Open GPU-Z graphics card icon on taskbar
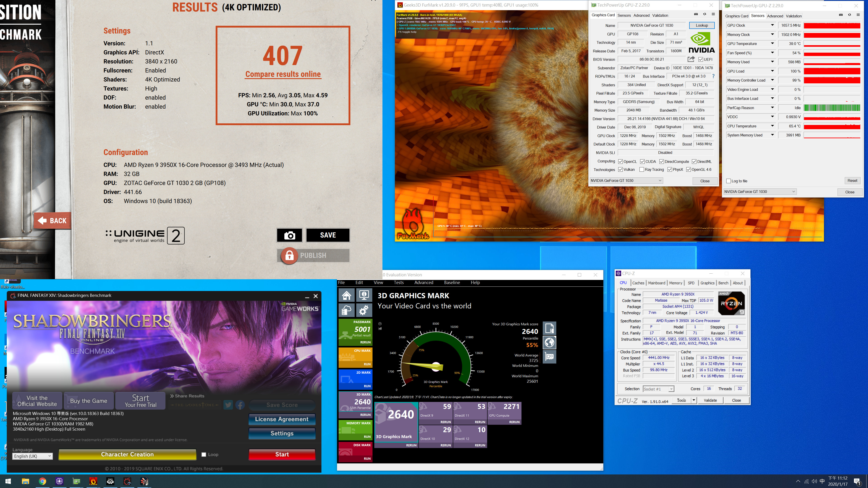Screen dimensions: 868x488 [76, 481]
